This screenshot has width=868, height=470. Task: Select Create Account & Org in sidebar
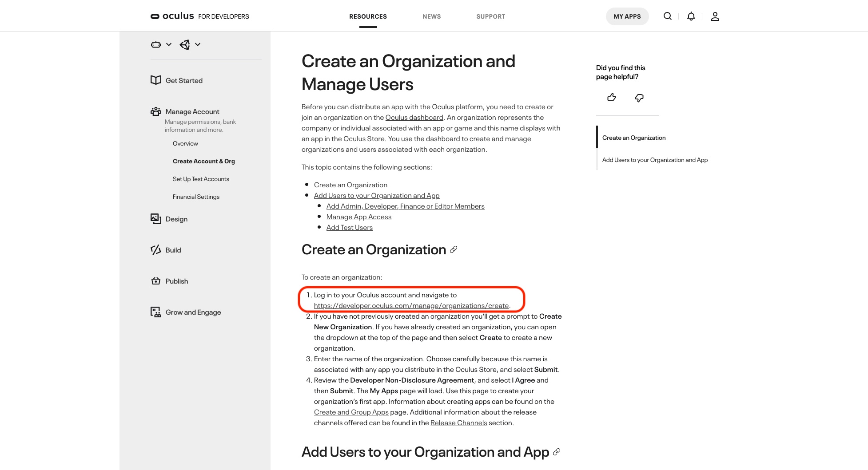(x=204, y=161)
